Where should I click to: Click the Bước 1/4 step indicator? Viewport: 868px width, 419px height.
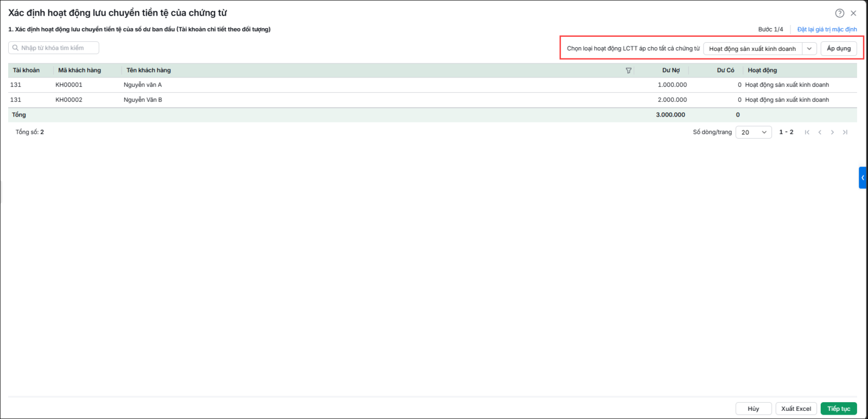[770, 29]
